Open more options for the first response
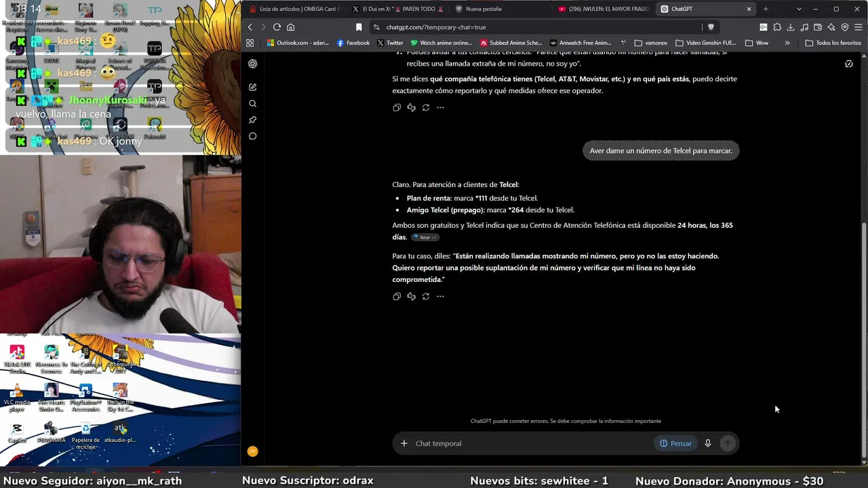 (440, 107)
